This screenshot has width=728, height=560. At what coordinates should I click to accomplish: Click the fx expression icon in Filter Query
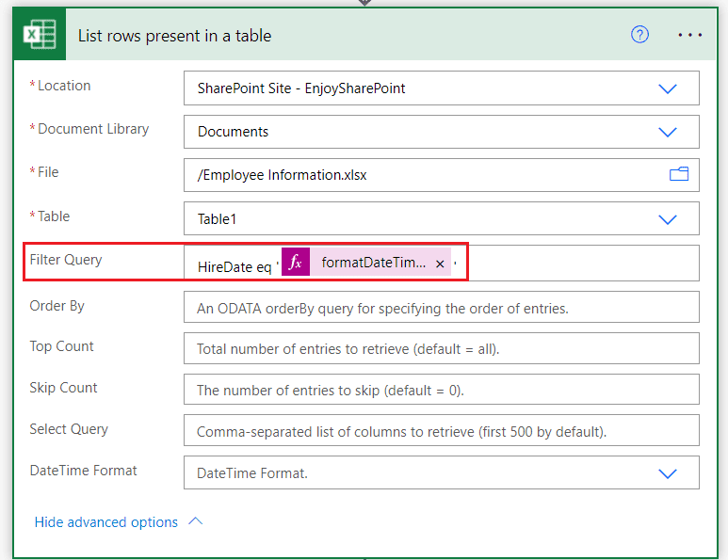coord(296,263)
